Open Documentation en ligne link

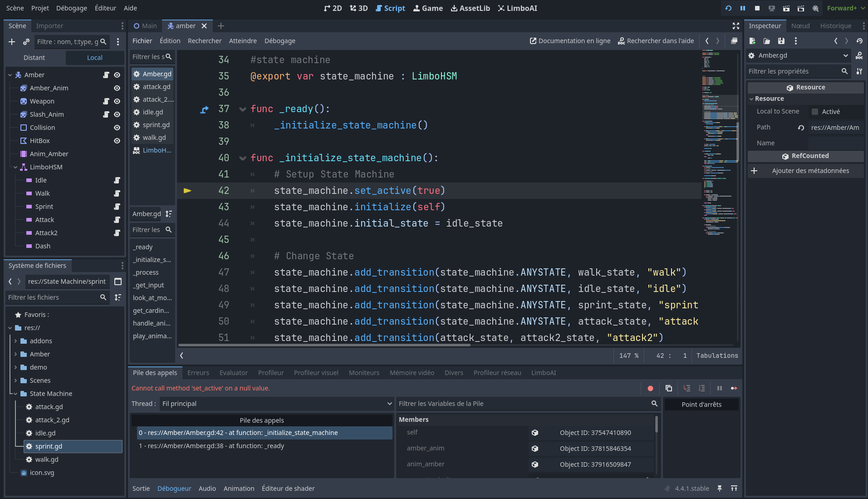point(570,41)
